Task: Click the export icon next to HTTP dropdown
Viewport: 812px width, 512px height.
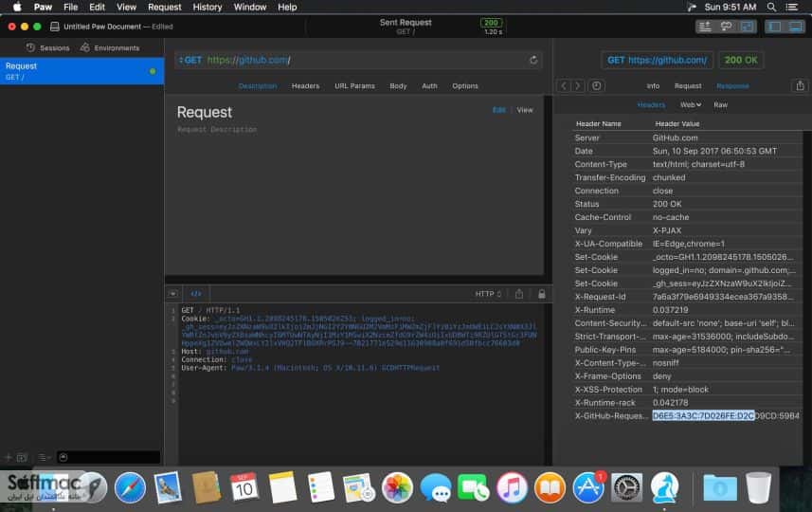Action: (x=519, y=294)
